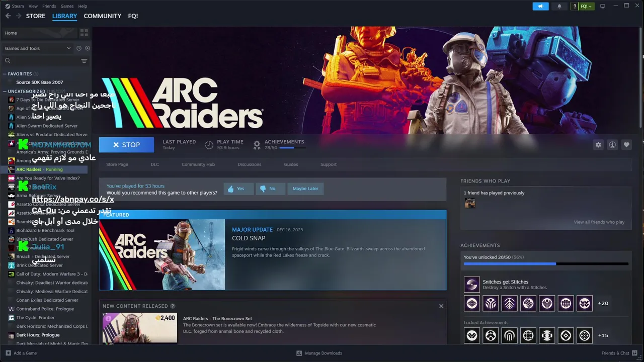Image resolution: width=644 pixels, height=362 pixels.
Task: Open Bonecrown Set DLC thumbnail
Action: click(140, 328)
